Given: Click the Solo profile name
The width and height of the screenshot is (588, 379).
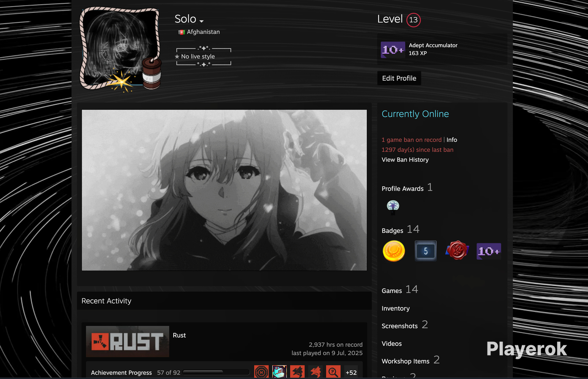Looking at the screenshot, I should (185, 19).
